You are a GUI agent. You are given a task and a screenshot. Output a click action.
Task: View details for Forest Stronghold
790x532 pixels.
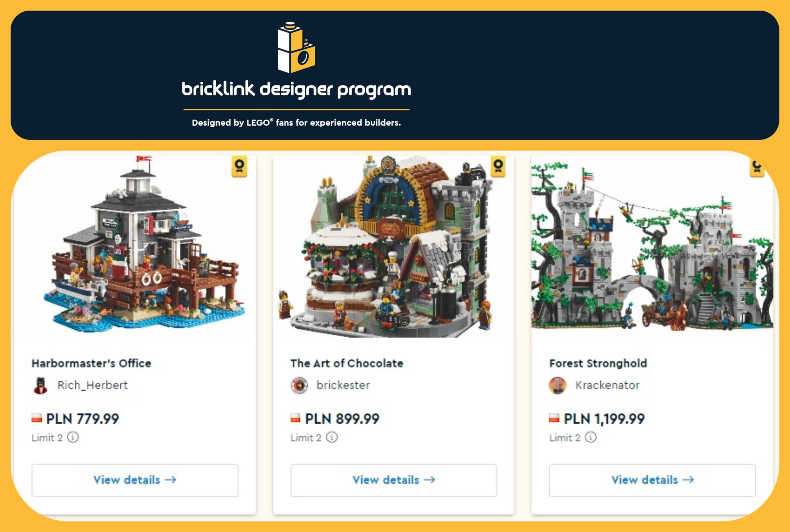(x=652, y=480)
